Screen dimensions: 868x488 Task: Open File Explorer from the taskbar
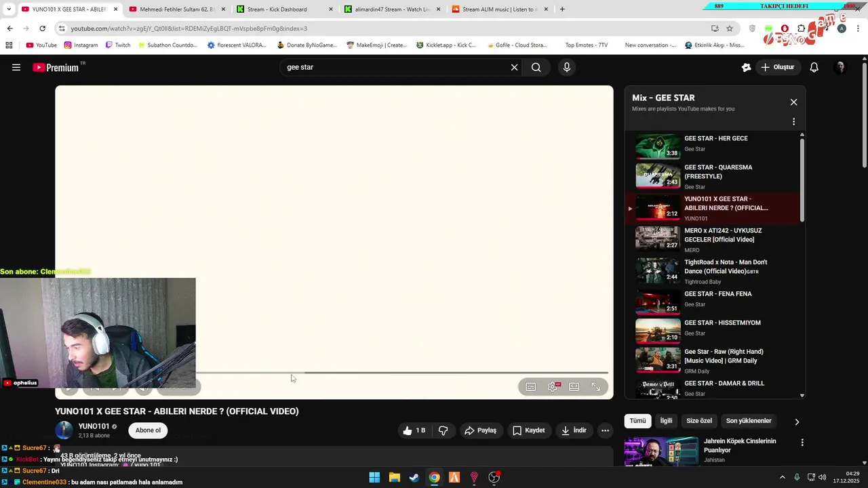[x=394, y=478]
